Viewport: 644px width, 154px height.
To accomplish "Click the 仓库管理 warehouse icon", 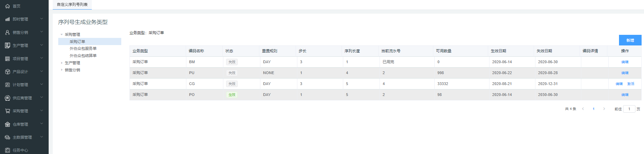I will tap(8, 124).
